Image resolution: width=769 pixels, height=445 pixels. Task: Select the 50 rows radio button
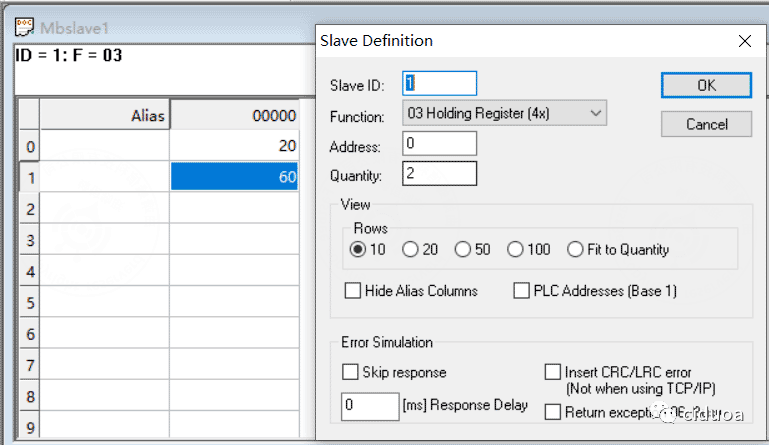pos(462,250)
